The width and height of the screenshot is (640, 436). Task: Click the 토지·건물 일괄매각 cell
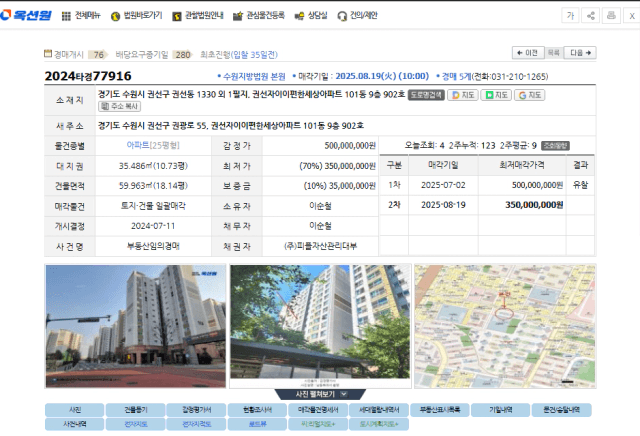153,206
